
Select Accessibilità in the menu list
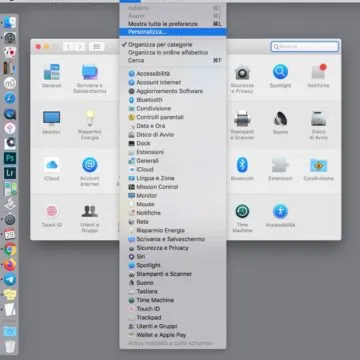click(173, 74)
